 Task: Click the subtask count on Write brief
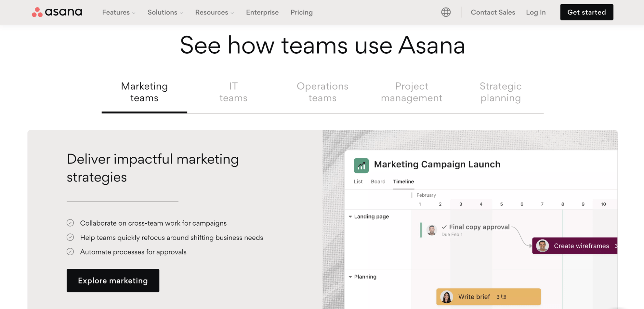pyautogui.click(x=501, y=297)
